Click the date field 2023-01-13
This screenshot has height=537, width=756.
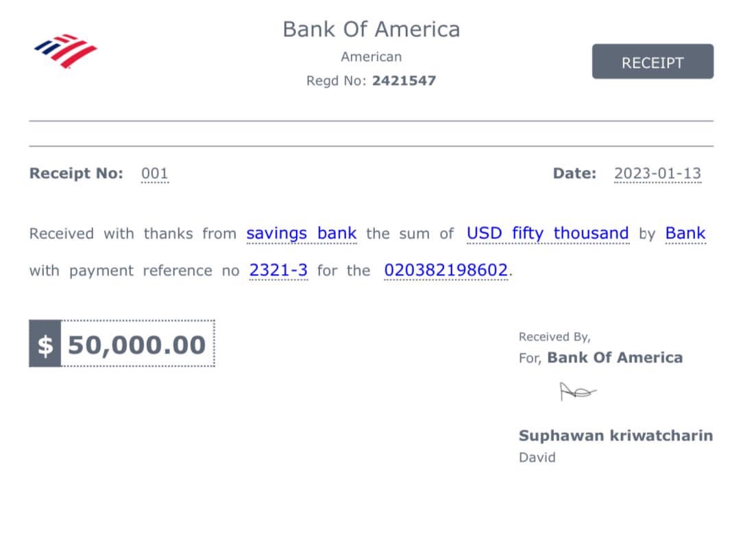point(657,174)
